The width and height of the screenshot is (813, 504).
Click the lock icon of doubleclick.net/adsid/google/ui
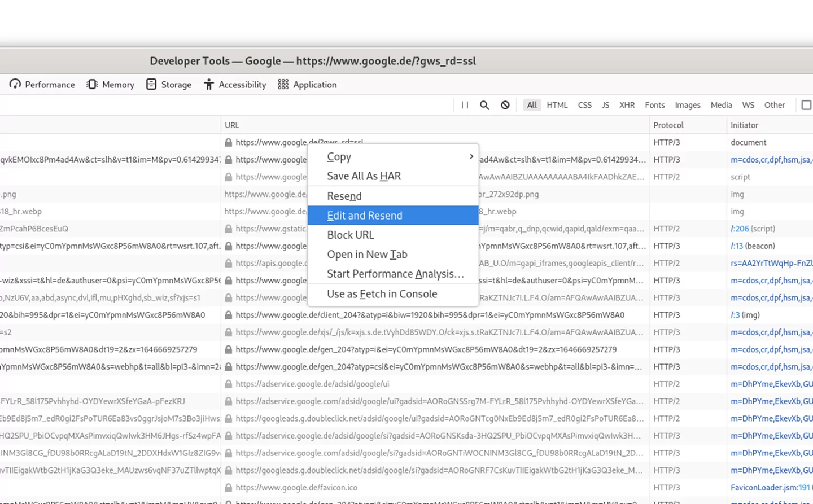[x=229, y=419]
